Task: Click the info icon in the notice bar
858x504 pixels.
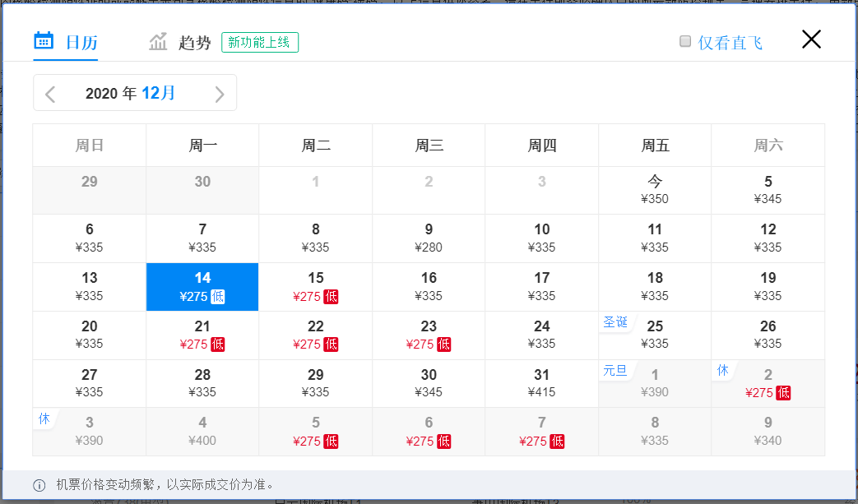Action: pos(39,485)
